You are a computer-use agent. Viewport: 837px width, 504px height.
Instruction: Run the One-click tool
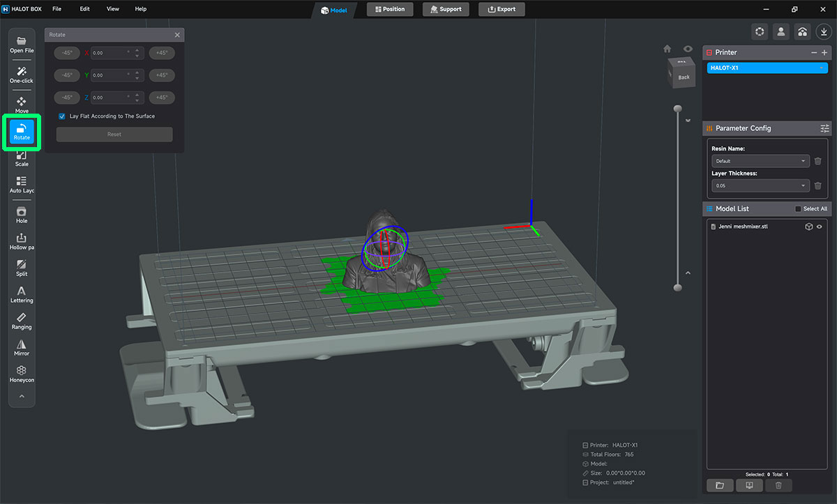pos(22,75)
